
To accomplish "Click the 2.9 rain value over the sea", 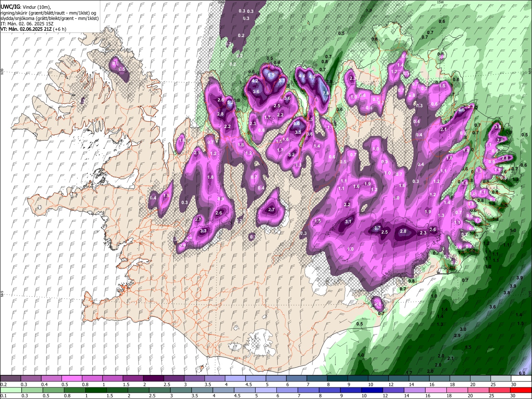I will 458,335.
